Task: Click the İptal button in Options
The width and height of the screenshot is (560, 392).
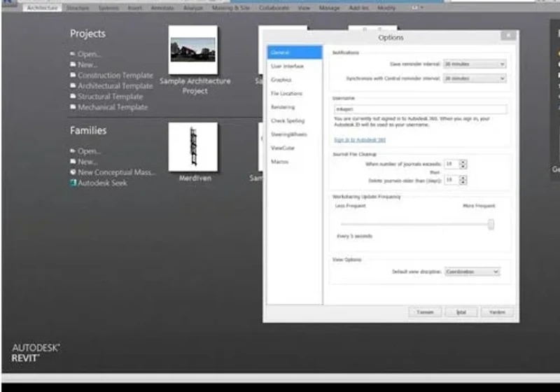Action: (x=461, y=312)
